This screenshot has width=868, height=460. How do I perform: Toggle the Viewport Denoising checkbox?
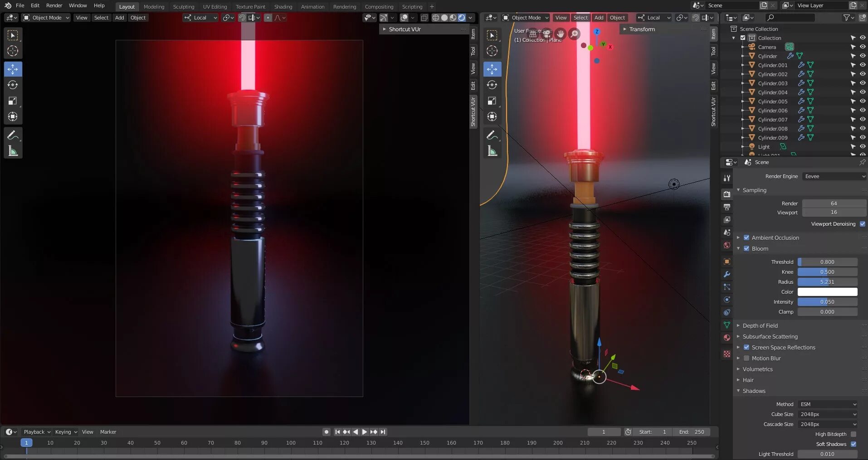pyautogui.click(x=863, y=224)
